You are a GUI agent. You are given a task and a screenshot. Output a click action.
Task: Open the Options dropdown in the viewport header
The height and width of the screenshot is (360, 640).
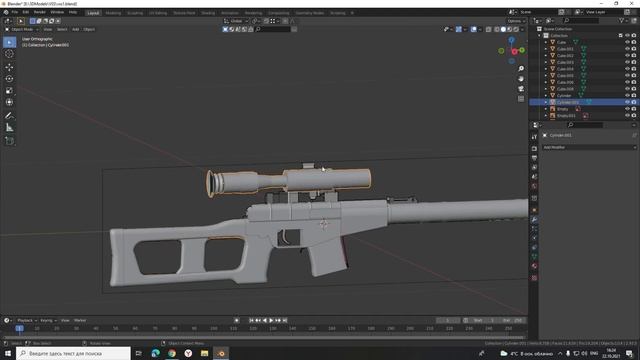click(x=516, y=21)
